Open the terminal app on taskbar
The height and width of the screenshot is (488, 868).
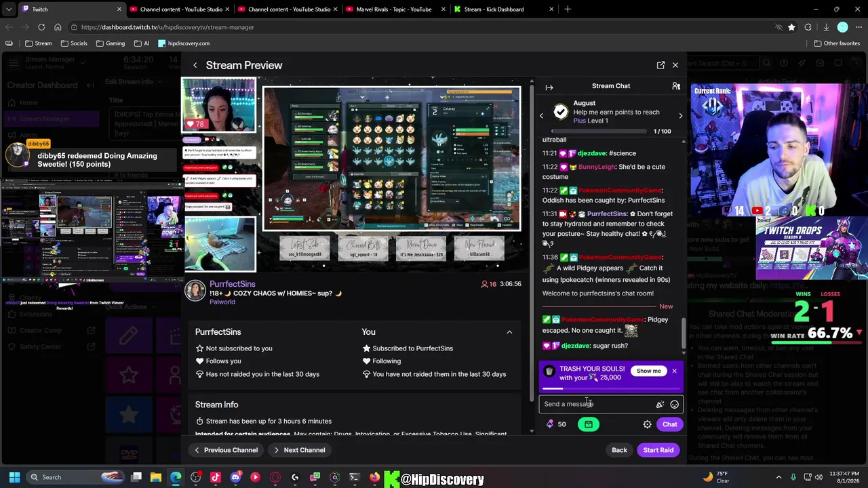coord(354,477)
